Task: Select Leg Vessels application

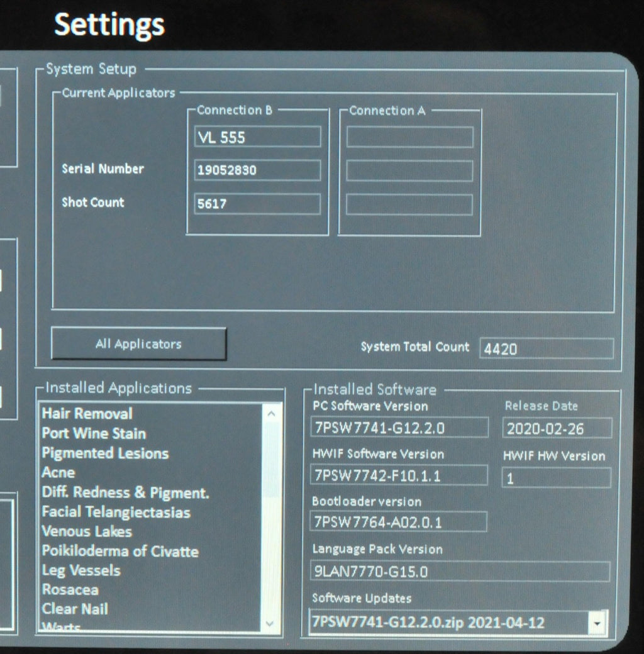Action: 81,570
